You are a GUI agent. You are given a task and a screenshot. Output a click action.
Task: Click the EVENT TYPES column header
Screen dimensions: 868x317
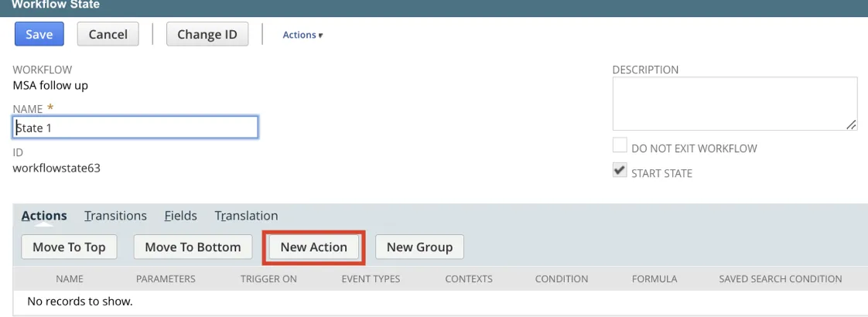(371, 279)
